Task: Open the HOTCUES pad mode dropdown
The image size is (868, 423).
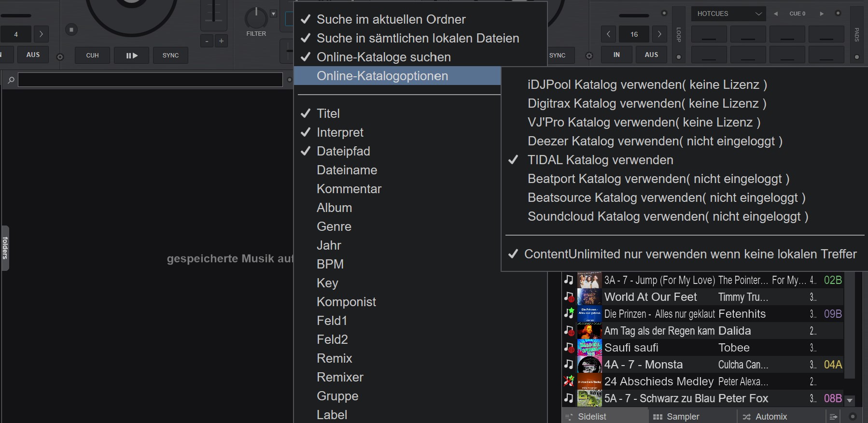Action: [x=728, y=14]
